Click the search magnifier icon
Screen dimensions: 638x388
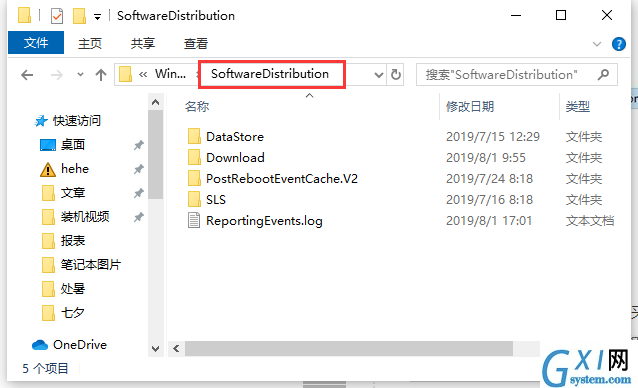click(603, 74)
